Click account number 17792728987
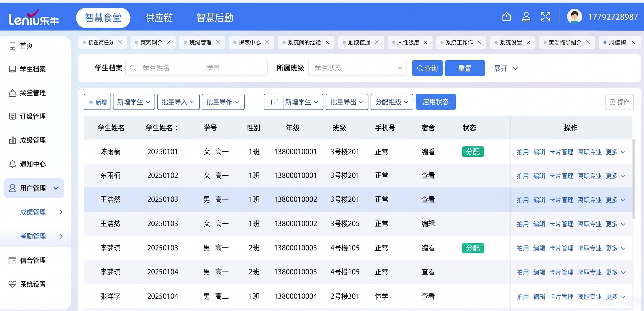644x311 pixels. [613, 17]
